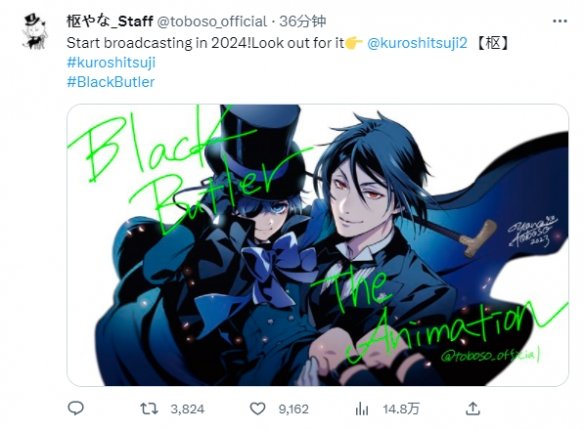Click the pointing hand emoji in tweet
The width and height of the screenshot is (584, 430).
353,43
